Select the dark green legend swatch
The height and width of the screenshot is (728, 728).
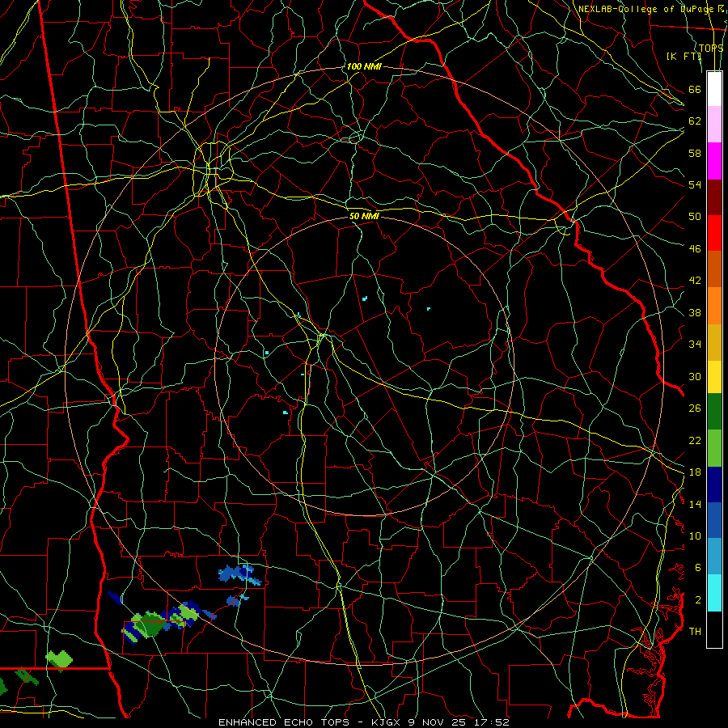pyautogui.click(x=714, y=412)
